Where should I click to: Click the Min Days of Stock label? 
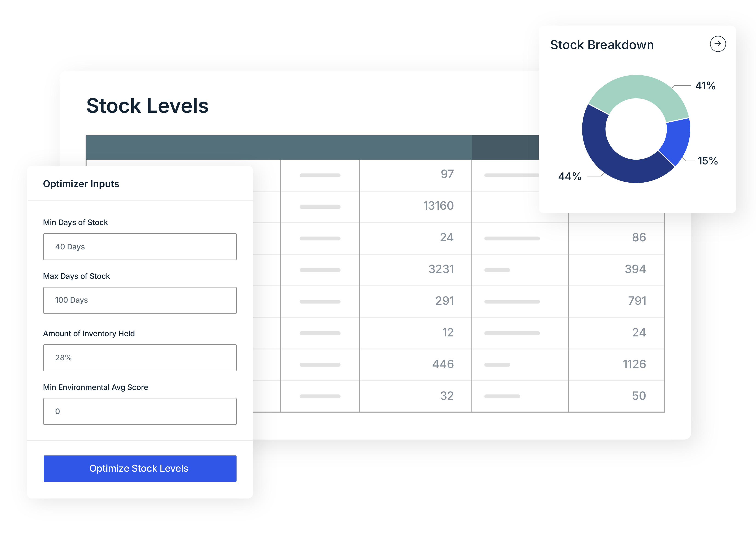75,223
